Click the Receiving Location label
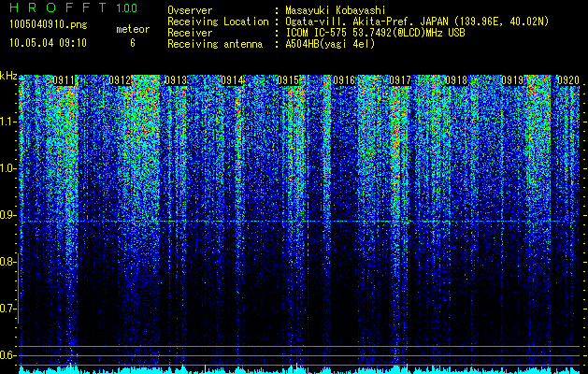 click(x=218, y=22)
